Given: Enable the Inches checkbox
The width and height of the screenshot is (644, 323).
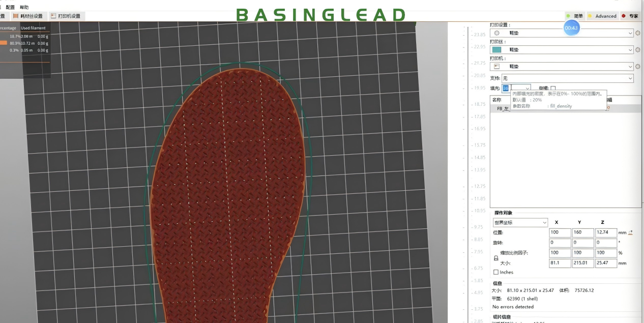Looking at the screenshot, I should tap(496, 272).
